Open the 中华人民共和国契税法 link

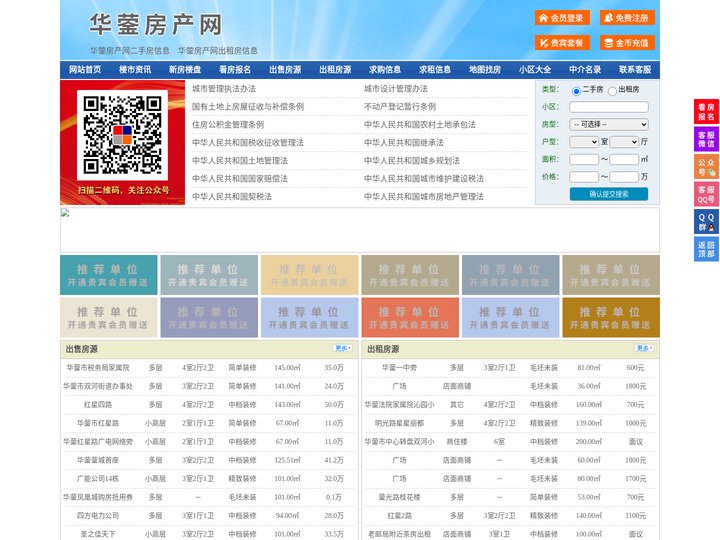coord(232,197)
